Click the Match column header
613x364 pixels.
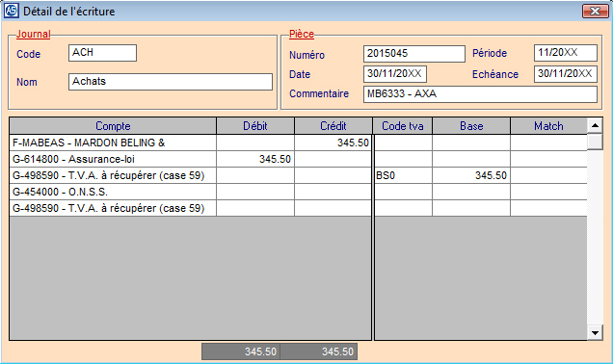click(x=548, y=126)
